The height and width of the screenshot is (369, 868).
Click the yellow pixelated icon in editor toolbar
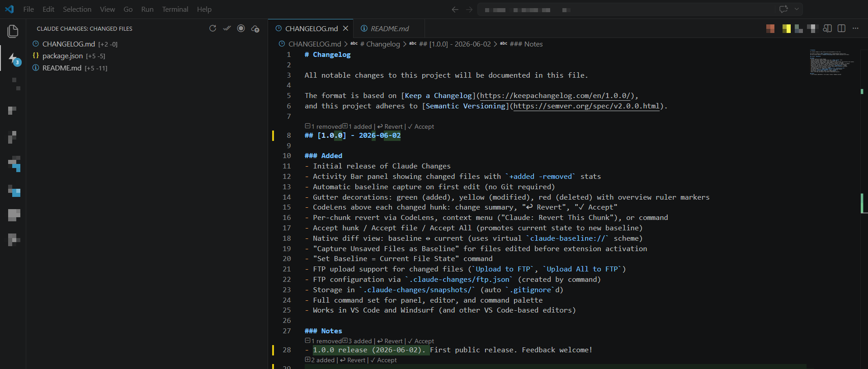[787, 29]
